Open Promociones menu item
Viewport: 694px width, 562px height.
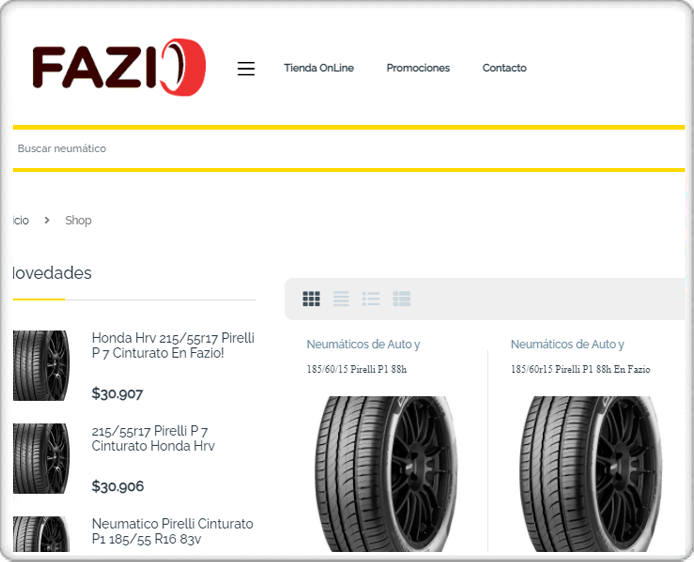click(x=418, y=68)
